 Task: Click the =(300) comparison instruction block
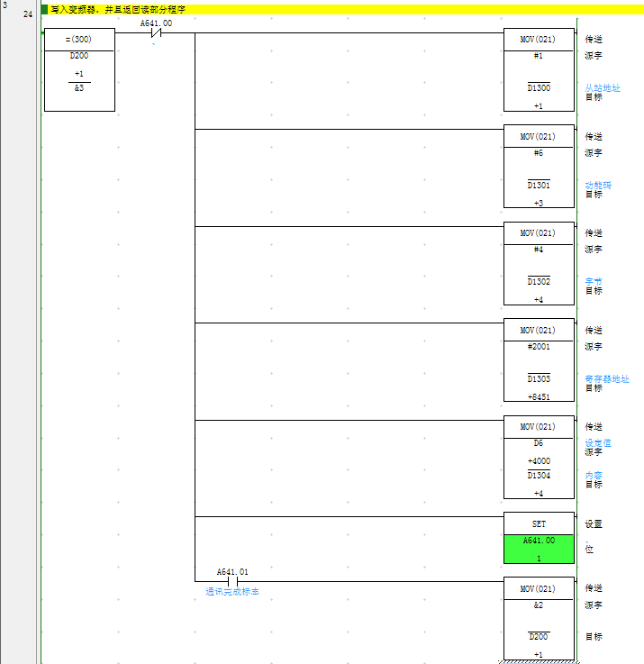click(79, 40)
